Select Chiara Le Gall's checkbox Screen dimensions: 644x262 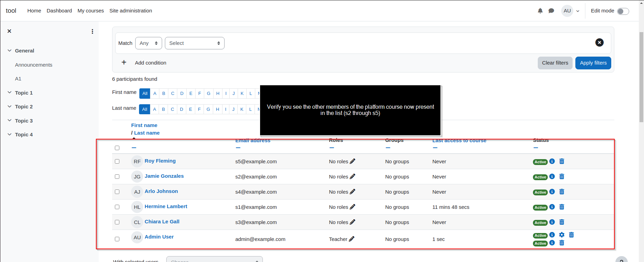tap(117, 222)
